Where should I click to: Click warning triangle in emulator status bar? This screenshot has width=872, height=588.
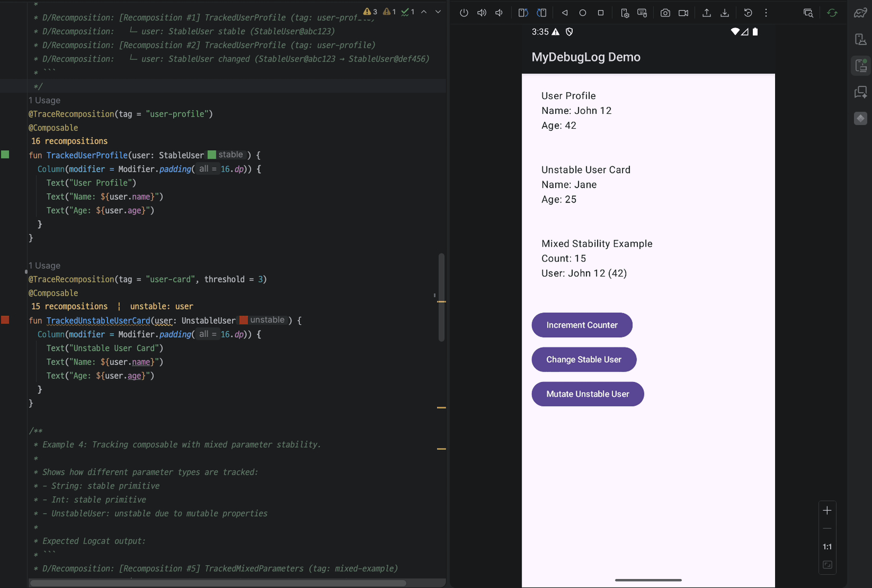pyautogui.click(x=555, y=32)
